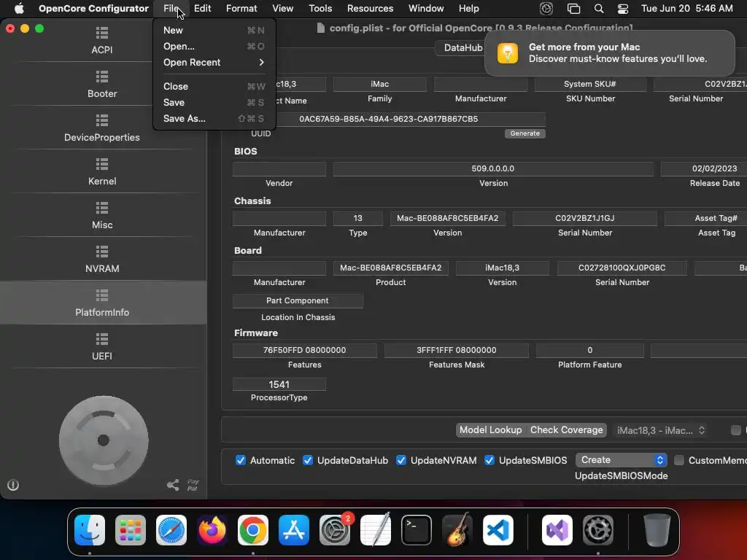Click the Firmware Features field
Viewport: 747px width, 560px height.
304,350
